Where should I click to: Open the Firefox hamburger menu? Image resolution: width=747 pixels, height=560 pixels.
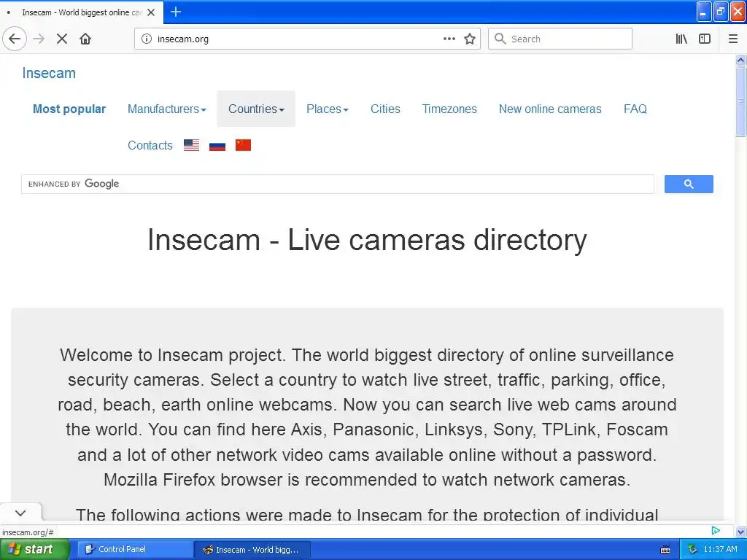point(732,39)
